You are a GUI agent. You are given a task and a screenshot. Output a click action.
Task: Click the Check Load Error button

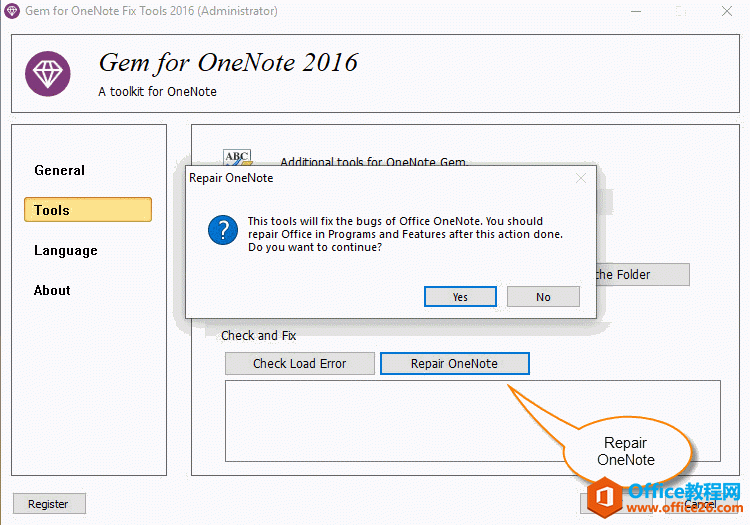tap(300, 363)
